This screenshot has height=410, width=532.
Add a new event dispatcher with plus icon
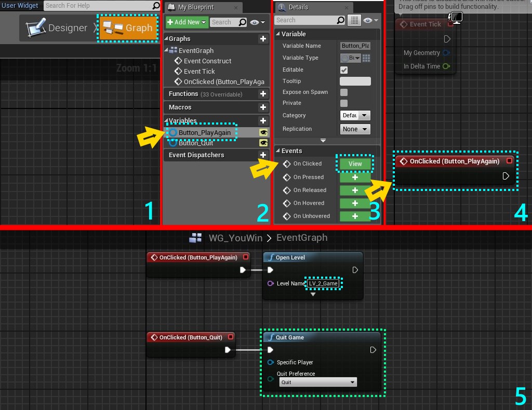pos(263,155)
